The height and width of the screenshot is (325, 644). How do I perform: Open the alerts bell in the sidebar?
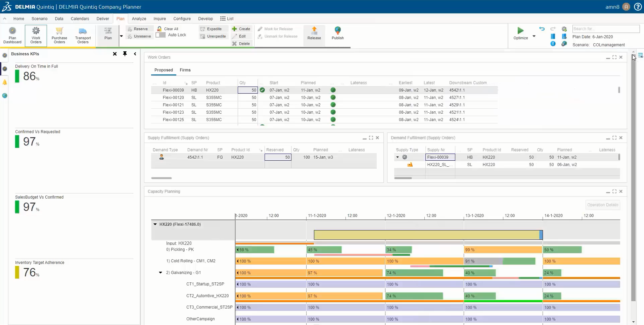pos(4,82)
